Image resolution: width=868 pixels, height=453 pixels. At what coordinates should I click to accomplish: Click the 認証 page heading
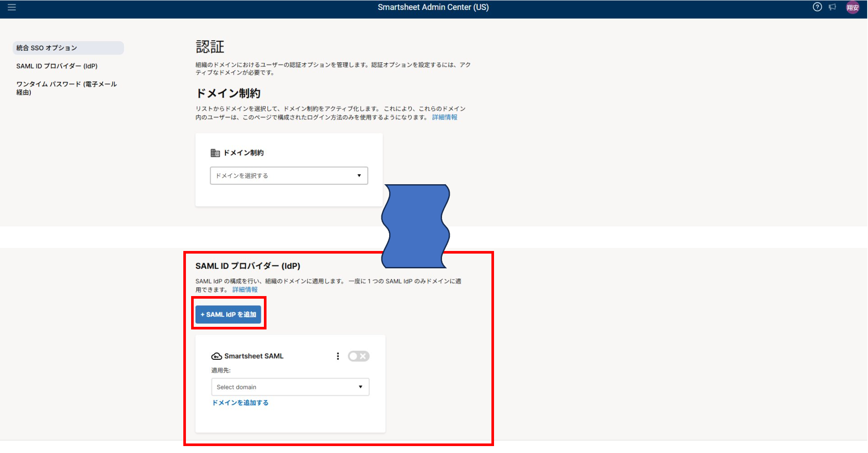pos(210,46)
